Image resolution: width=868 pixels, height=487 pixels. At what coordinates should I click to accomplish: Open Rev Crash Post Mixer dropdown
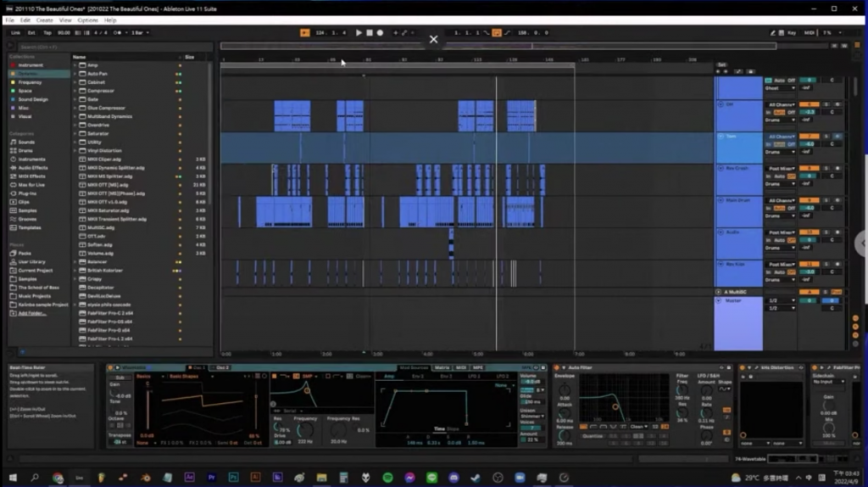(781, 169)
